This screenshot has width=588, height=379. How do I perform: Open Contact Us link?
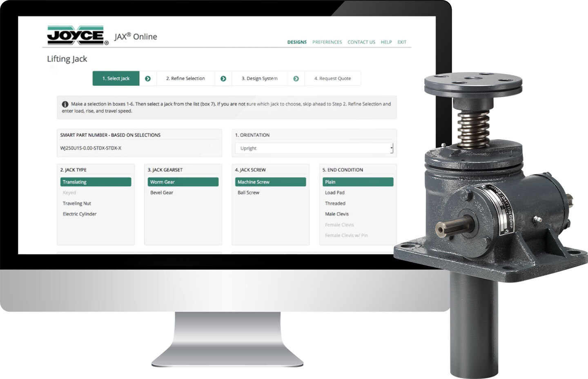pyautogui.click(x=361, y=42)
